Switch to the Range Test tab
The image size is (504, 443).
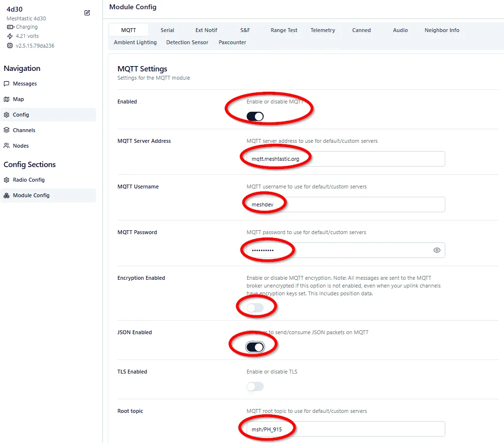[284, 30]
